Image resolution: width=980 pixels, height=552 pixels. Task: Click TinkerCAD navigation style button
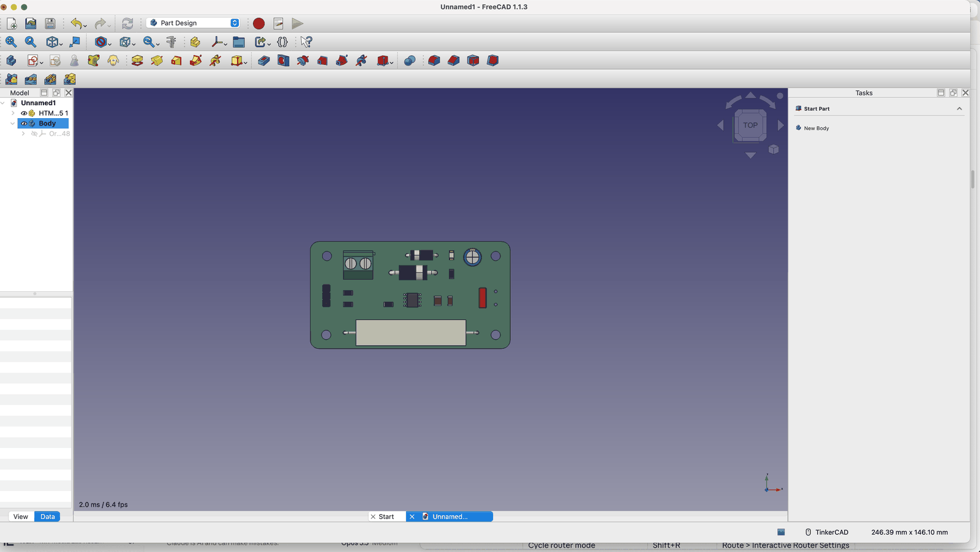point(827,532)
